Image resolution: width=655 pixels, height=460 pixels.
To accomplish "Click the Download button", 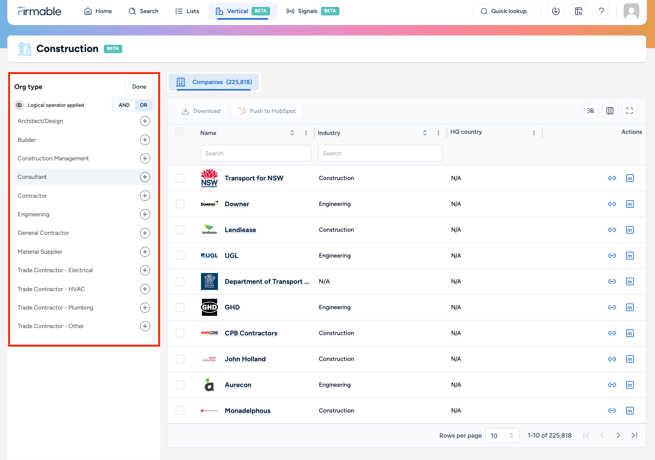I will pos(201,111).
